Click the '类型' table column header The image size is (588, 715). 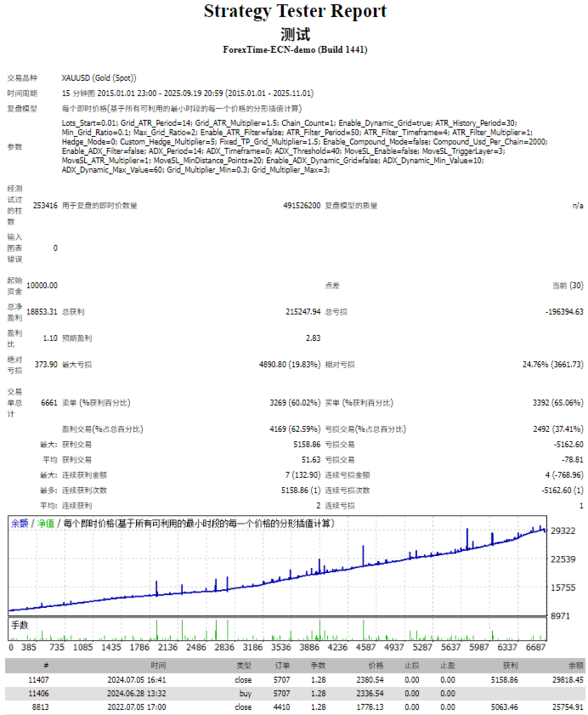coord(244,666)
